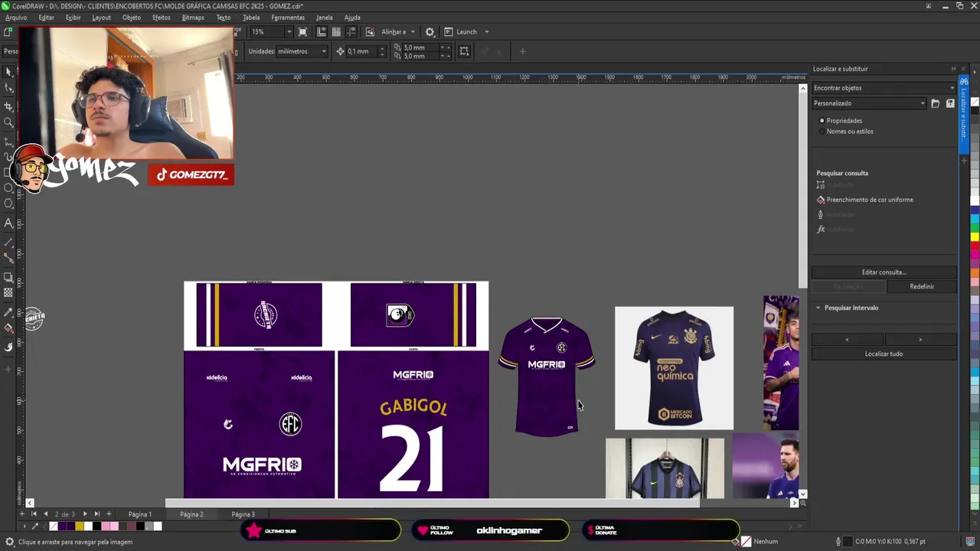Viewport: 980px width, 551px height.
Task: Select the Interactive Fill tool
Action: click(x=8, y=328)
